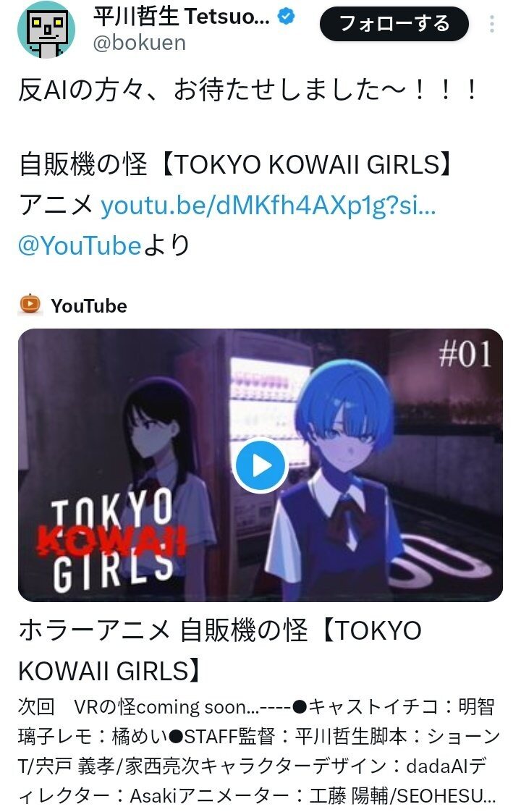521x812 pixels.
Task: Click the #01 episode label on thumbnail
Action: pyautogui.click(x=465, y=355)
